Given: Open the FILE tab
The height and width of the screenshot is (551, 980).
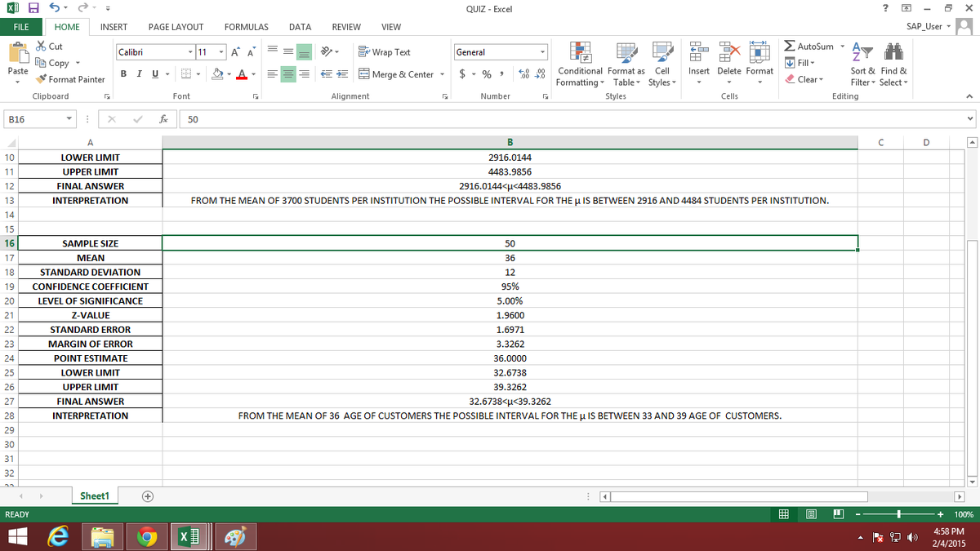Looking at the screenshot, I should [x=23, y=27].
